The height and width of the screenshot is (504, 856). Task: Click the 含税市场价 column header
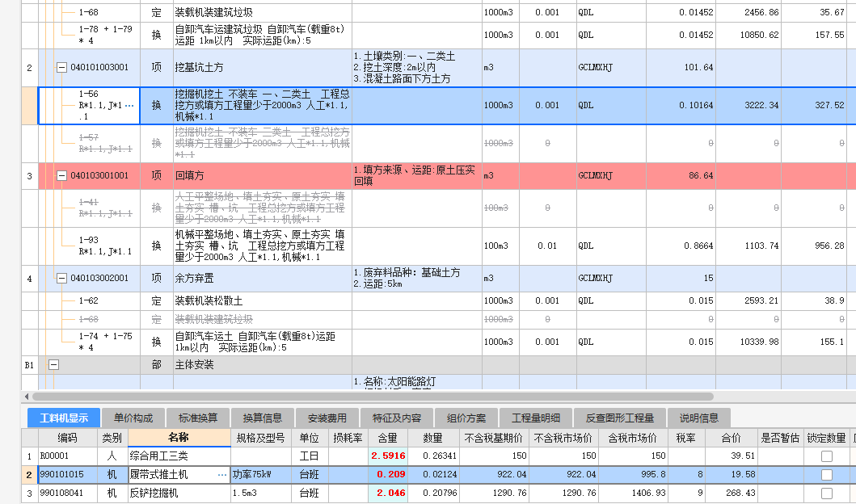click(633, 438)
